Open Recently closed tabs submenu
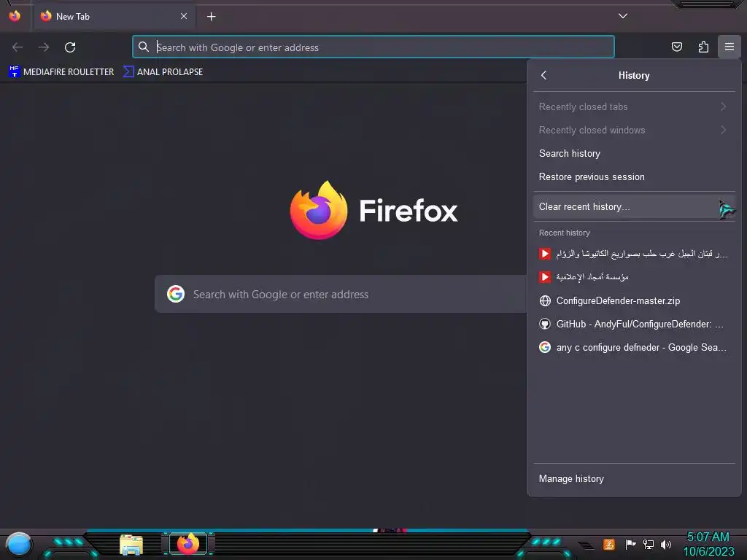This screenshot has width=747, height=560. point(634,106)
